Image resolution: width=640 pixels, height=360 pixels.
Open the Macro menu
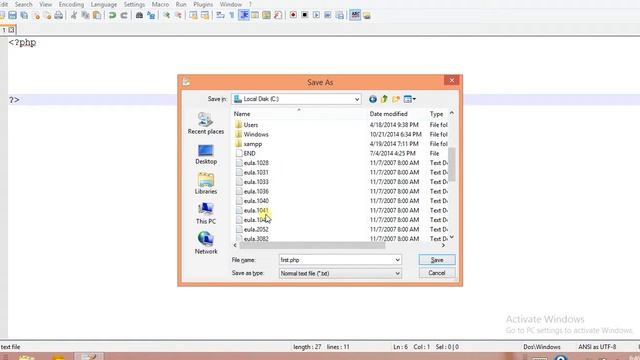(160, 4)
